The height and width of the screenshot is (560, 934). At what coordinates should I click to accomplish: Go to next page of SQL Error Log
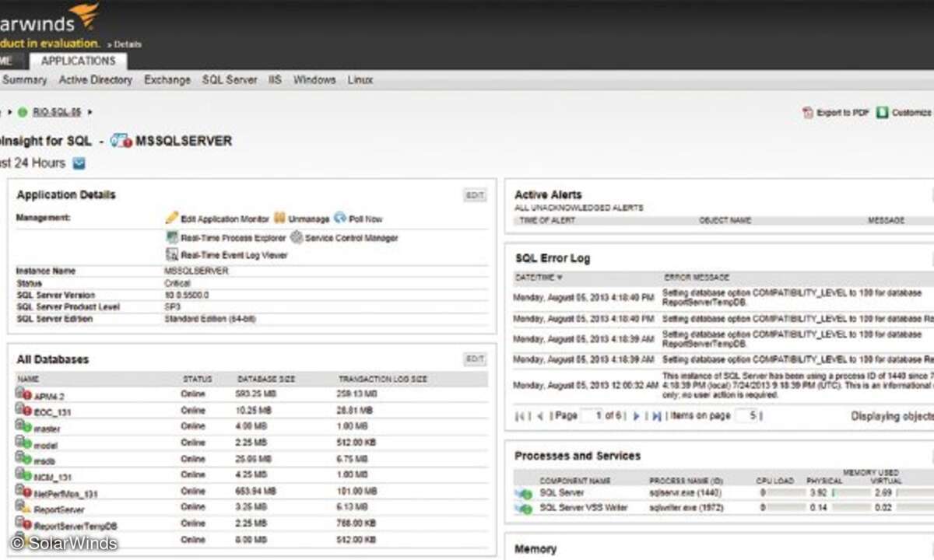click(x=636, y=416)
